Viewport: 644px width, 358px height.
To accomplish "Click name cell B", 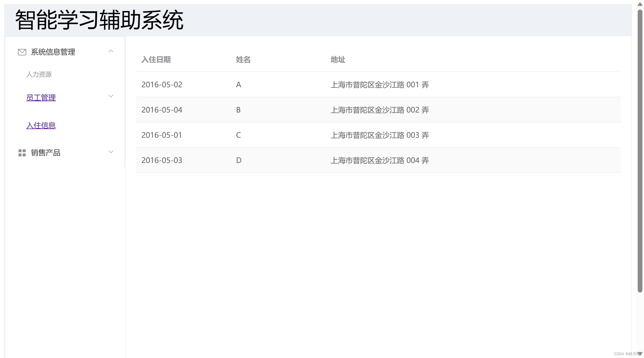I will pos(238,110).
